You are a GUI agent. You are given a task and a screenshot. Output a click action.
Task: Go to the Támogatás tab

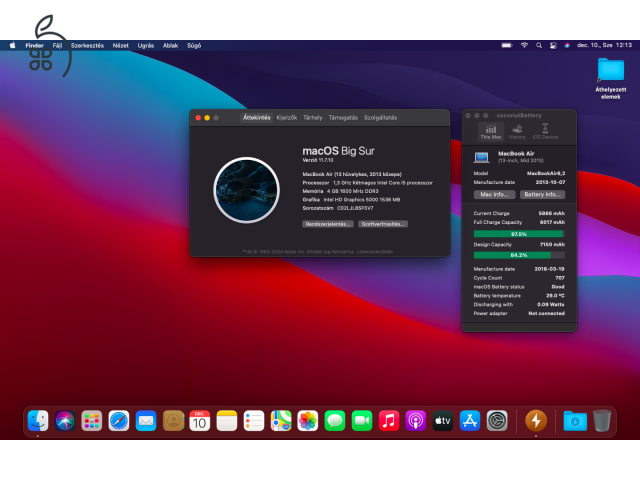pyautogui.click(x=343, y=117)
